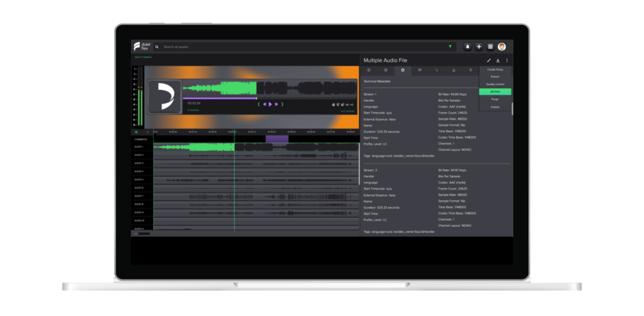Click the 00:03:24 current time display
644x316 pixels.
click(194, 103)
